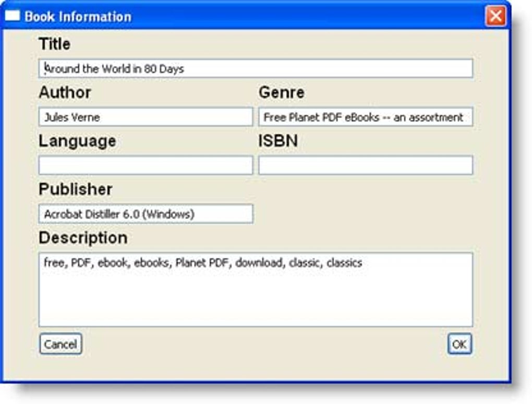Image resolution: width=532 pixels, height=404 pixels.
Task: Click the Book Information title bar text
Action: click(x=78, y=17)
